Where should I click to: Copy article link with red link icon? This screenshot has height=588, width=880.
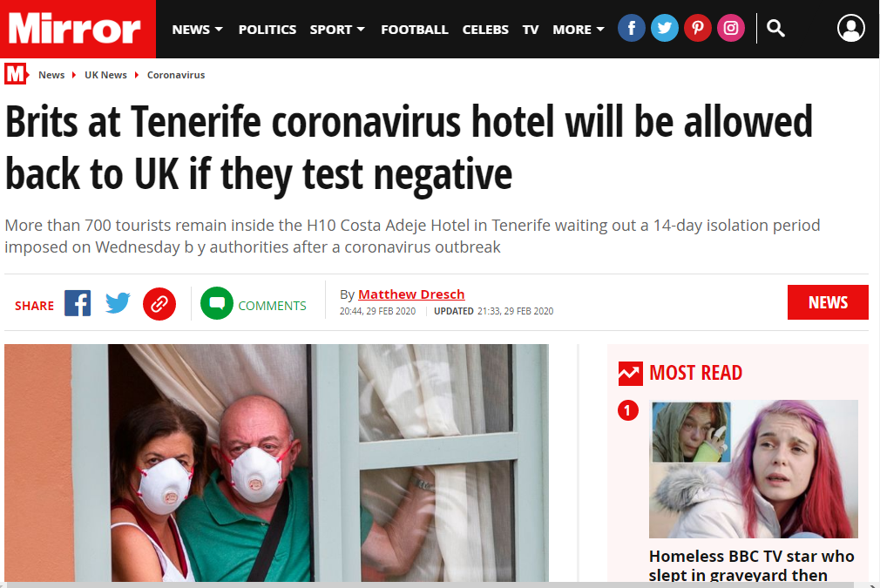[159, 304]
